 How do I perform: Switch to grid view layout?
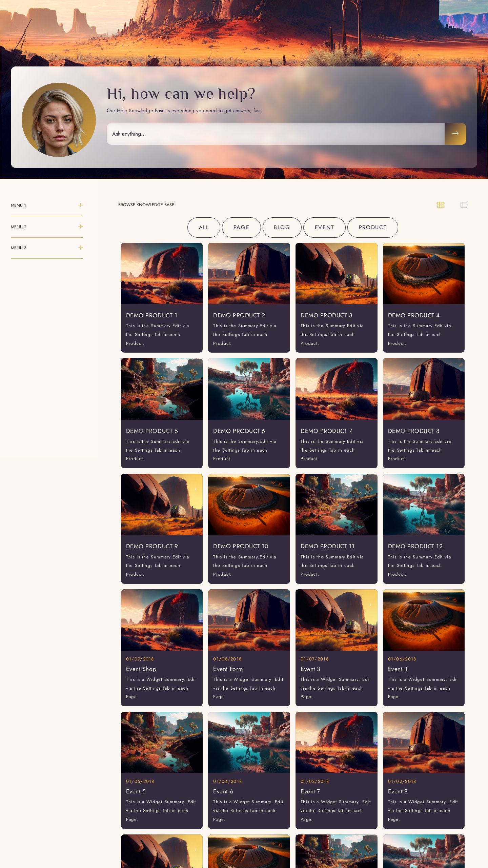440,205
